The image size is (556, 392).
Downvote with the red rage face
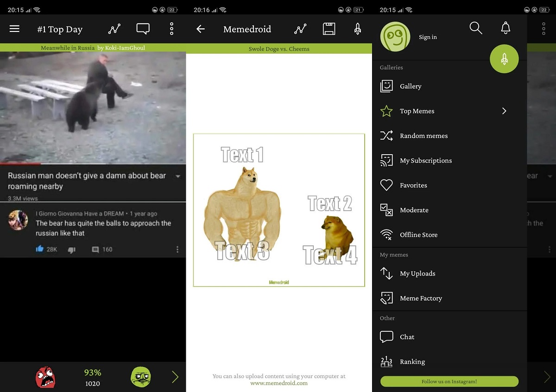click(45, 377)
